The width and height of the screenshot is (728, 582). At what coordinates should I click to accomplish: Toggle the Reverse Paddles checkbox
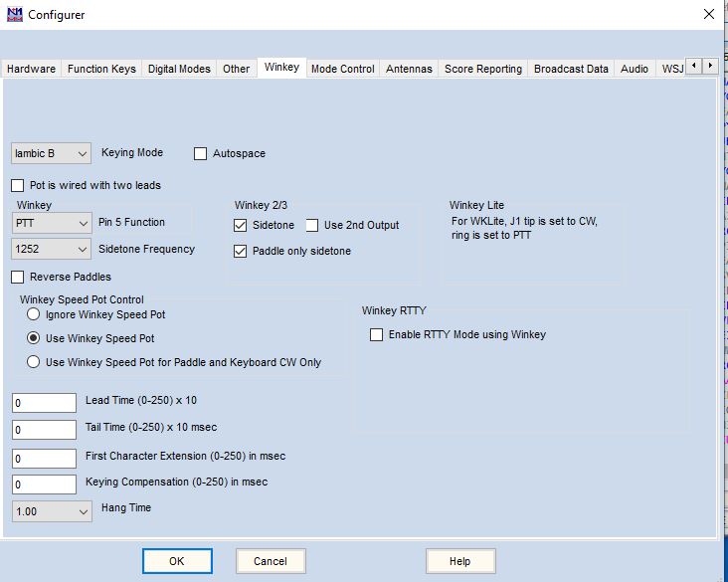tap(18, 277)
